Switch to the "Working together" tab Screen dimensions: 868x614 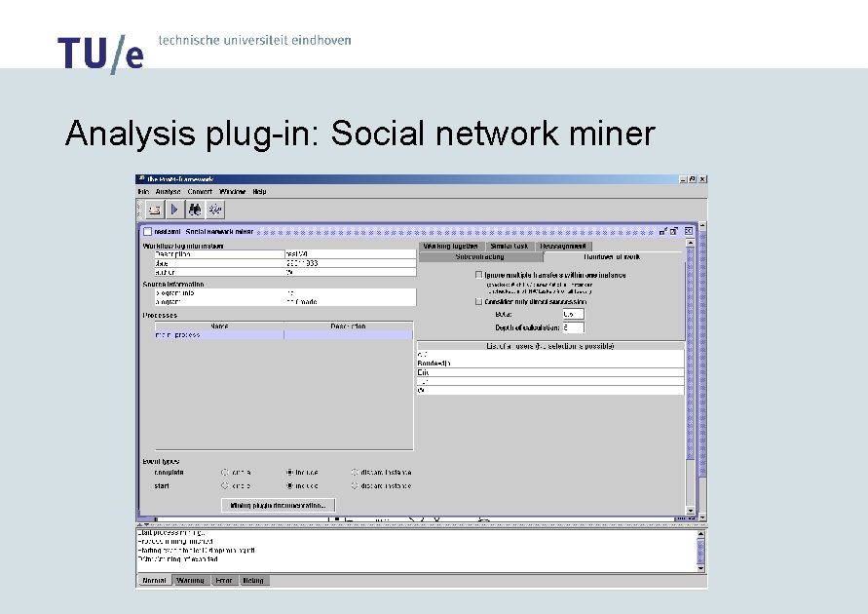(451, 246)
